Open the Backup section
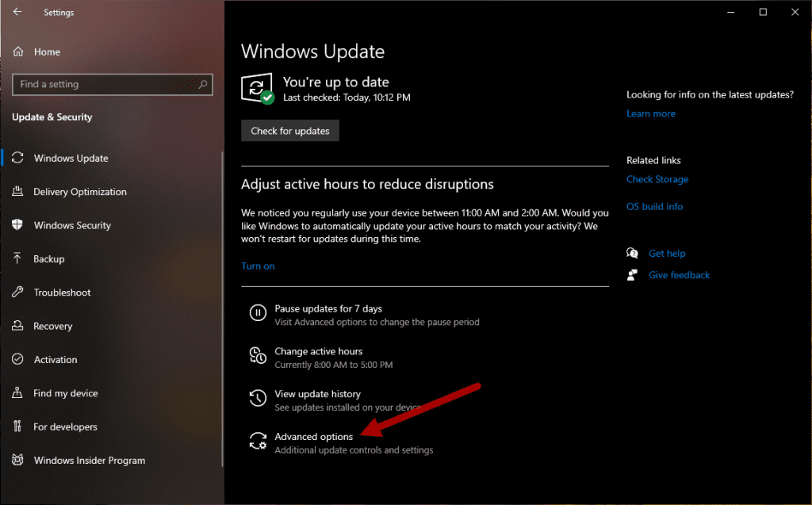 click(x=54, y=258)
